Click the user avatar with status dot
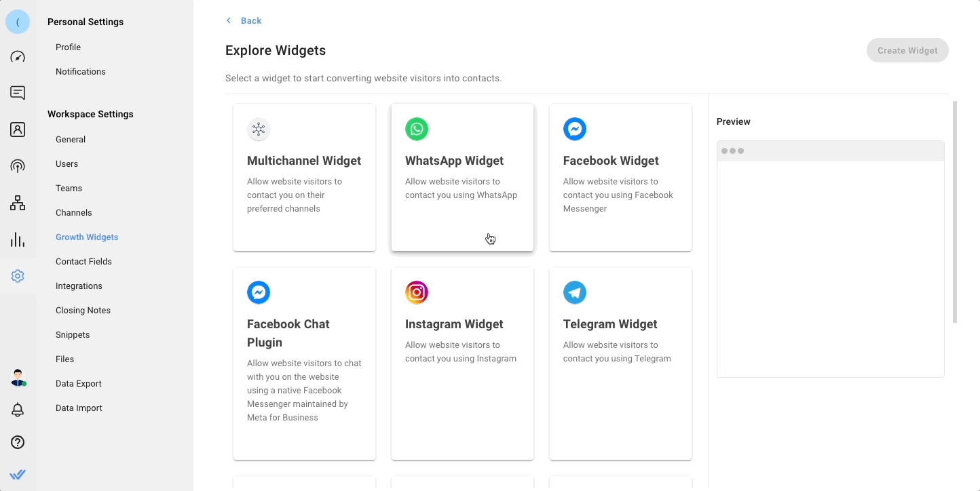 tap(18, 378)
